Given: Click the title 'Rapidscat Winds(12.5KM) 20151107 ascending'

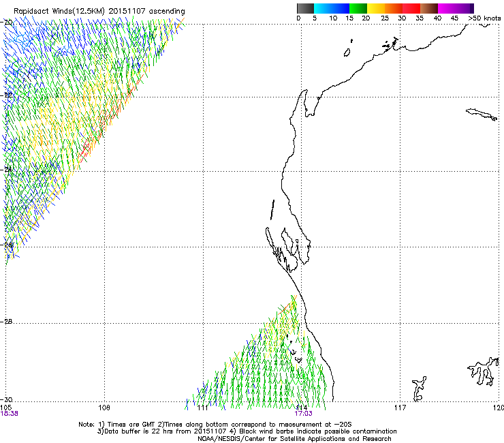Looking at the screenshot, I should (x=99, y=12).
